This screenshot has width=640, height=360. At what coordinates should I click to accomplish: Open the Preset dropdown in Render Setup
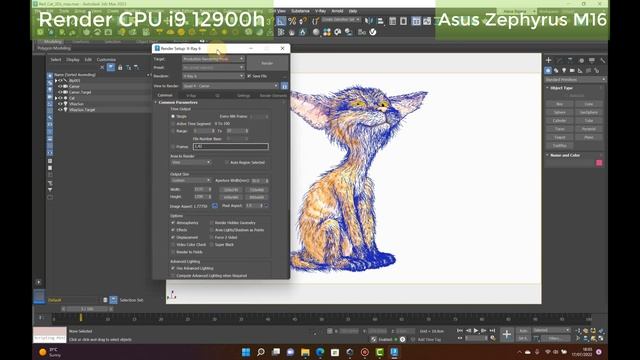click(x=213, y=67)
